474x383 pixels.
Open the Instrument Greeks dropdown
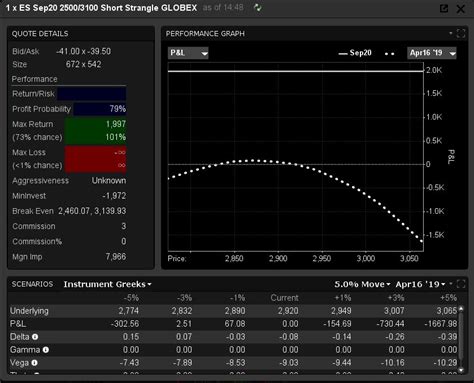[x=107, y=284]
